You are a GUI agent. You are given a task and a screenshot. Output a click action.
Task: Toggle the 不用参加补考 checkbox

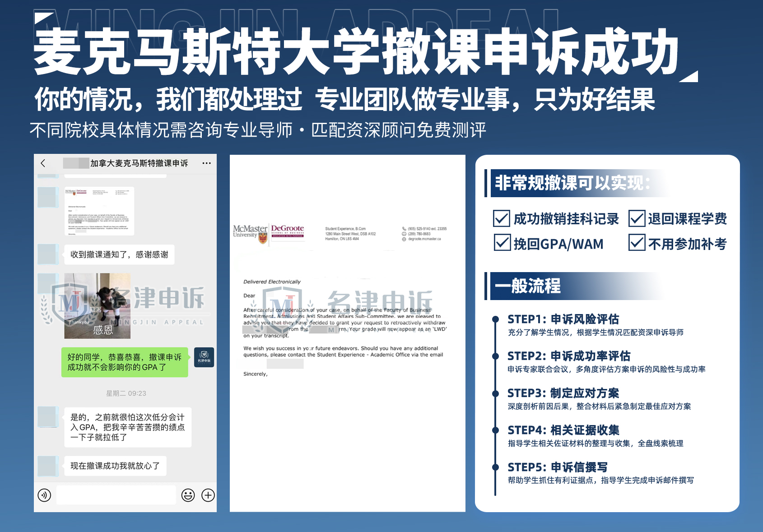pos(637,243)
